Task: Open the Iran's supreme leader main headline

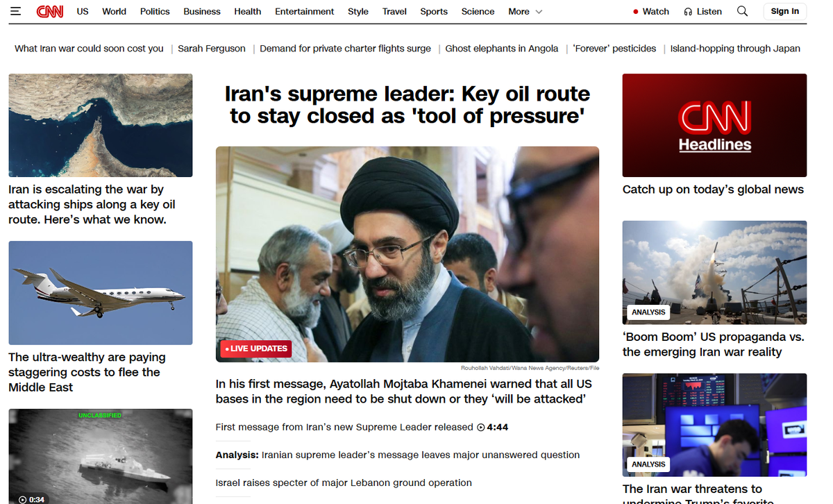Action: pos(407,105)
